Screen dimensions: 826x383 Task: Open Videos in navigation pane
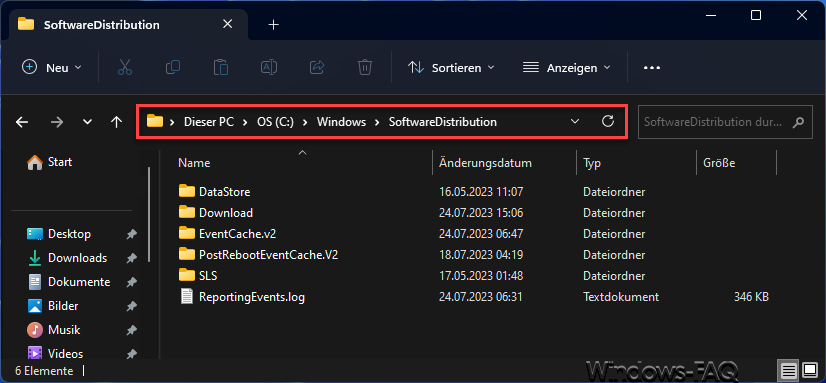(55, 353)
